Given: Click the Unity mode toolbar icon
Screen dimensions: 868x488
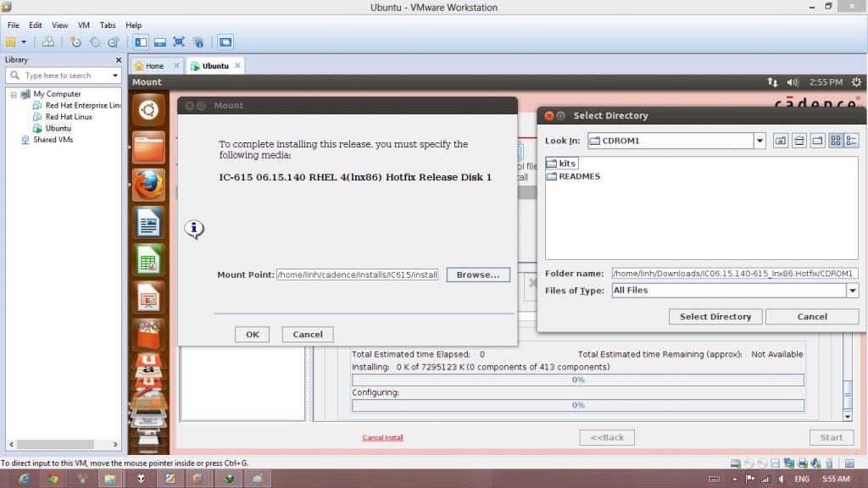Looking at the screenshot, I should pos(198,42).
